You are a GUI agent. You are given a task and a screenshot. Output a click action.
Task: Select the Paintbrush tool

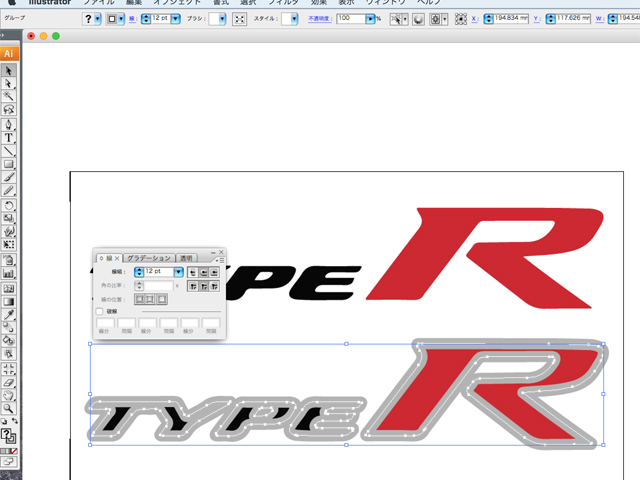point(9,177)
